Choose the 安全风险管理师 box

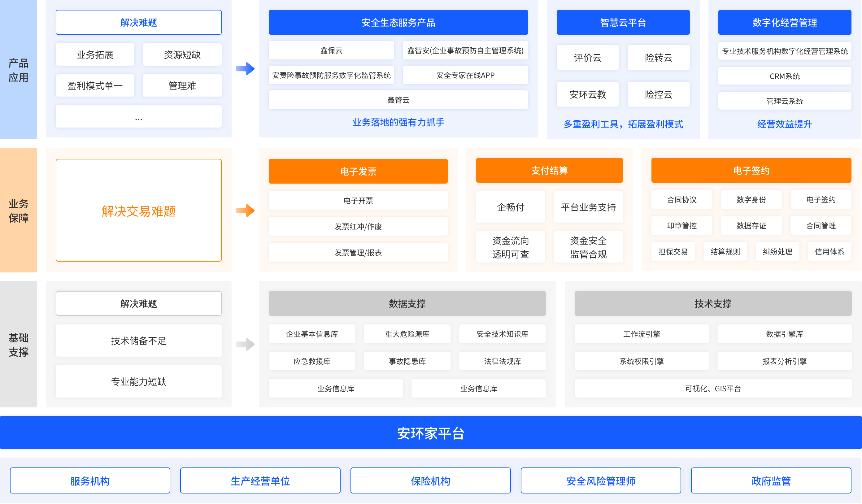click(x=601, y=481)
